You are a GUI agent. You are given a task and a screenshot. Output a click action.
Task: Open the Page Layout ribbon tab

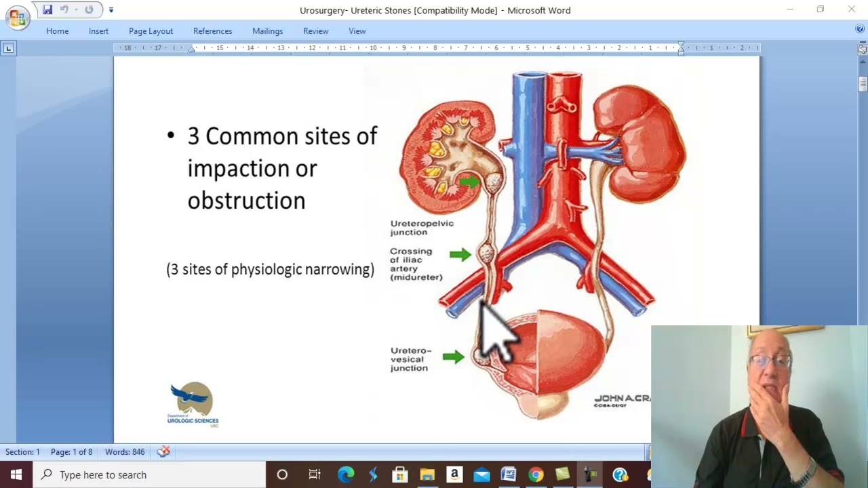coord(151,31)
